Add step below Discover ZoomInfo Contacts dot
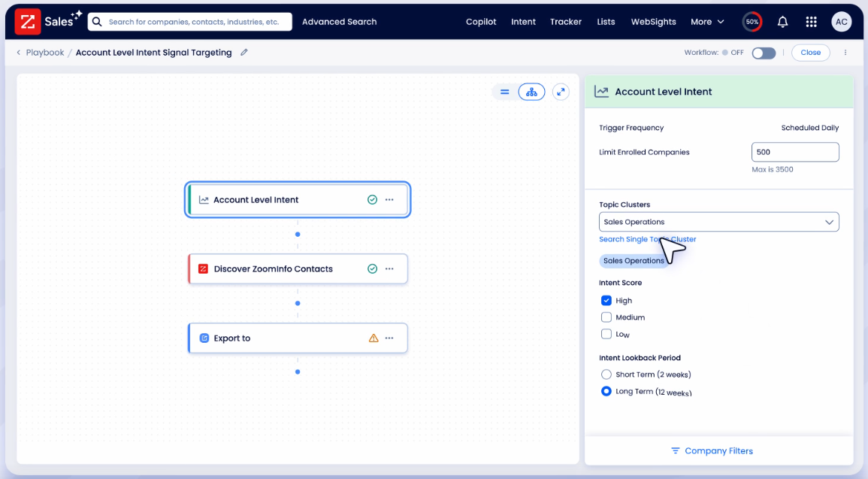The image size is (868, 479). [298, 304]
